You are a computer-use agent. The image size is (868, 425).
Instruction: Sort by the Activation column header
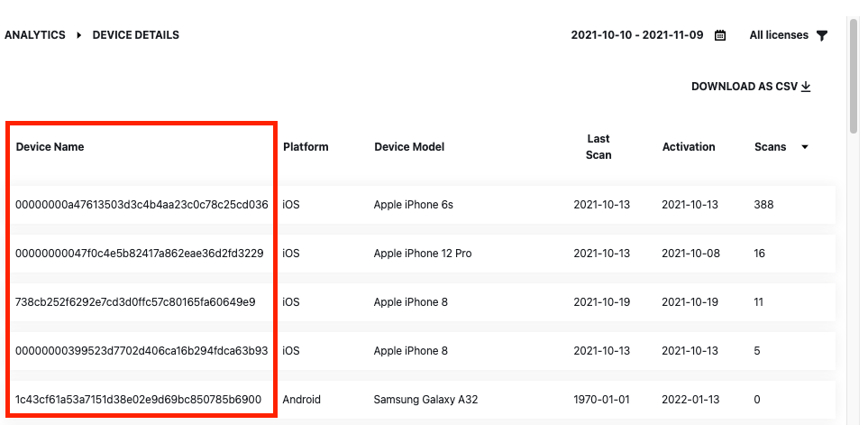click(x=689, y=147)
